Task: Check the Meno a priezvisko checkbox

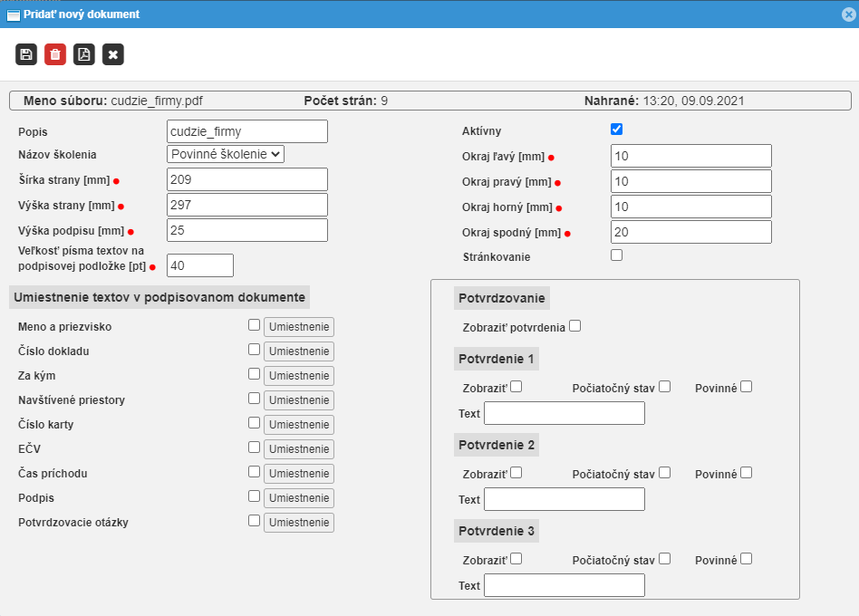Action: pos(255,325)
